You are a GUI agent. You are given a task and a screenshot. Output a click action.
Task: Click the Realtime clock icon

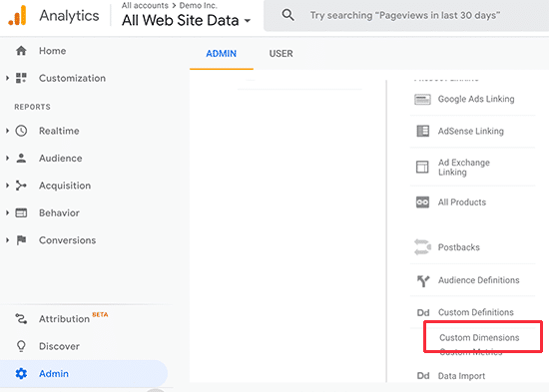click(21, 131)
